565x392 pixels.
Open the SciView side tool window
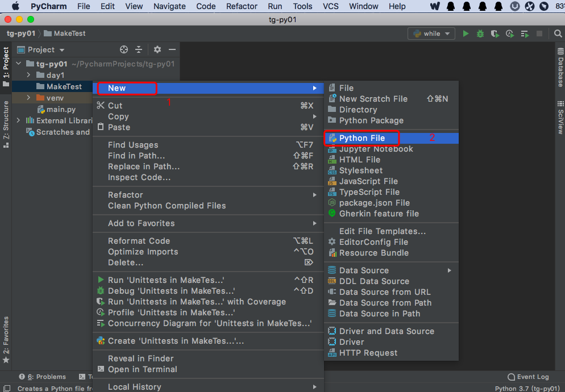pos(560,118)
